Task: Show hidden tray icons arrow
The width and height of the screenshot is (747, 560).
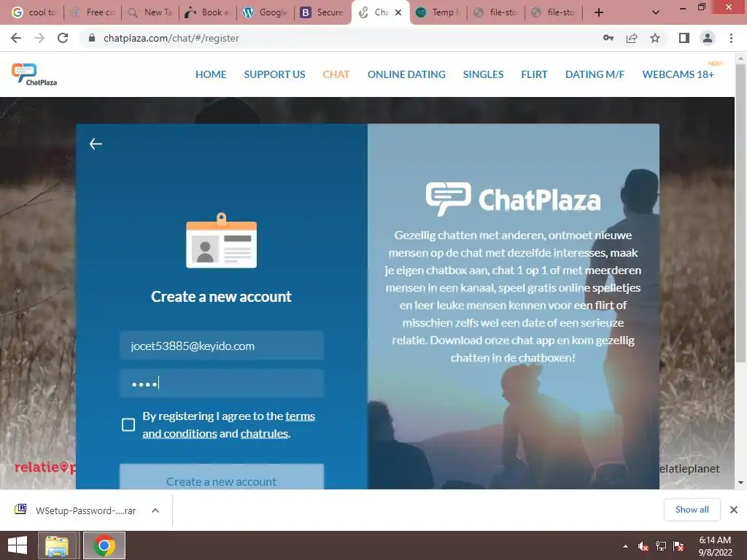Action: pyautogui.click(x=625, y=546)
